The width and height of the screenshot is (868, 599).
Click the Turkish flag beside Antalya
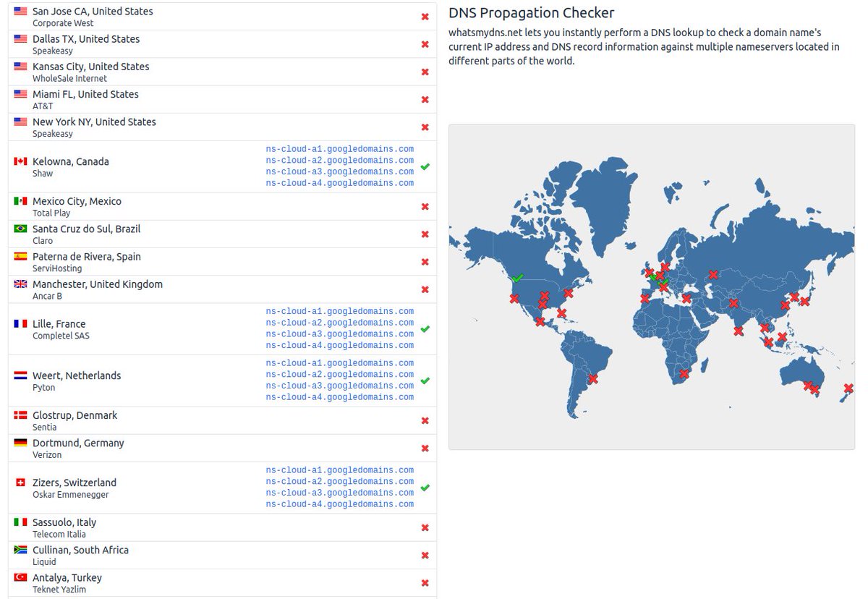tap(20, 577)
